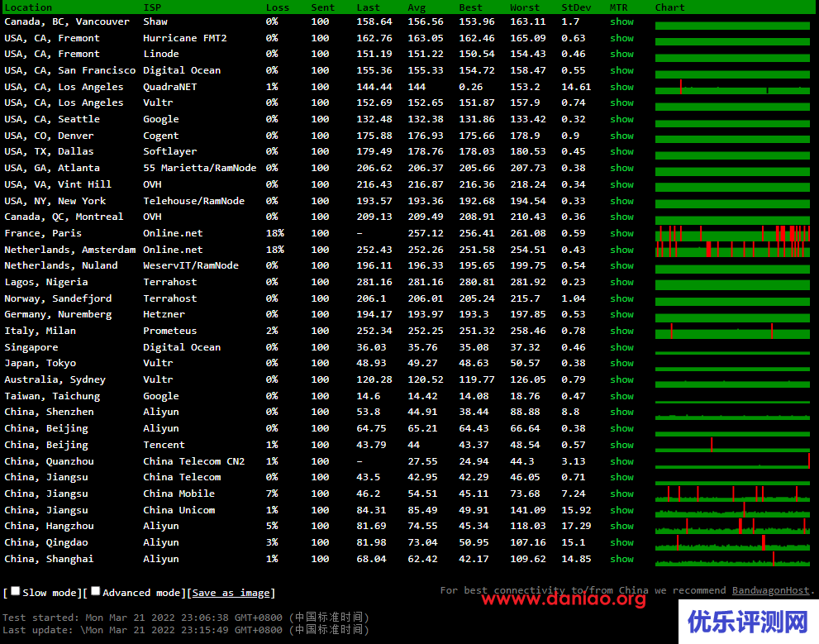Show MTR for QuadraNET Los Angeles
This screenshot has height=644, width=819.
pyautogui.click(x=621, y=88)
